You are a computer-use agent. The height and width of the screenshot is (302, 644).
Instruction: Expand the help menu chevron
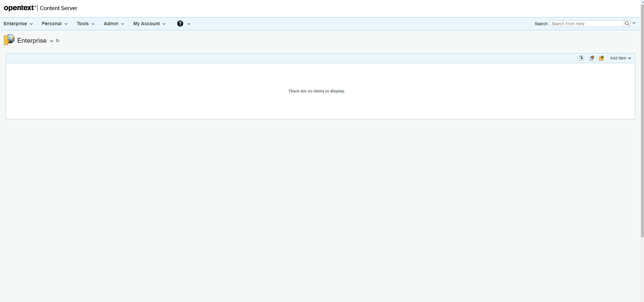(189, 24)
